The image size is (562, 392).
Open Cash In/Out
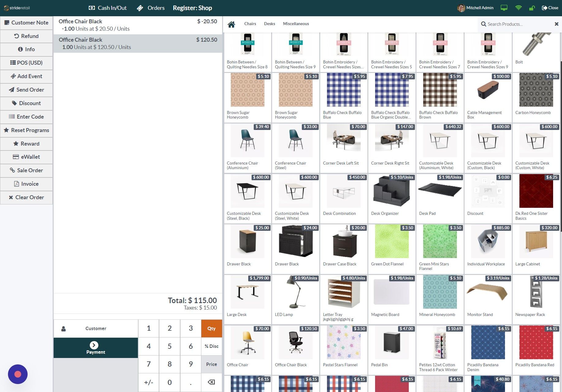click(x=108, y=8)
